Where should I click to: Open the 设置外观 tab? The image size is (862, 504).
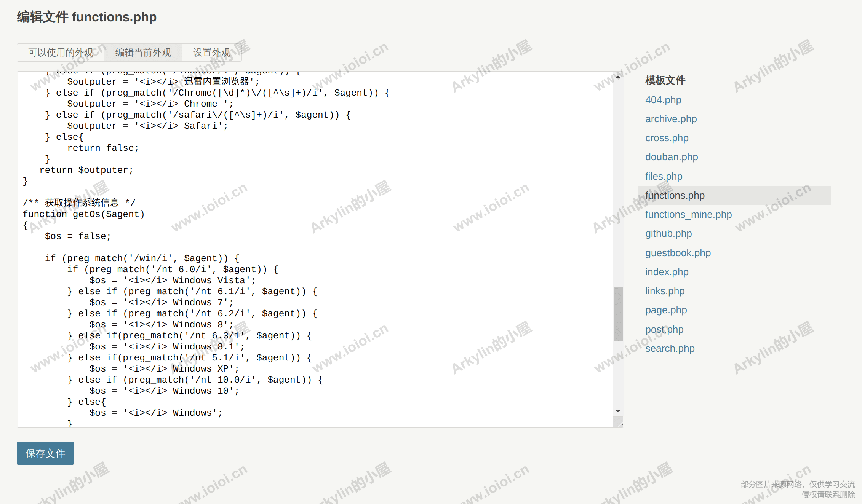pyautogui.click(x=212, y=53)
